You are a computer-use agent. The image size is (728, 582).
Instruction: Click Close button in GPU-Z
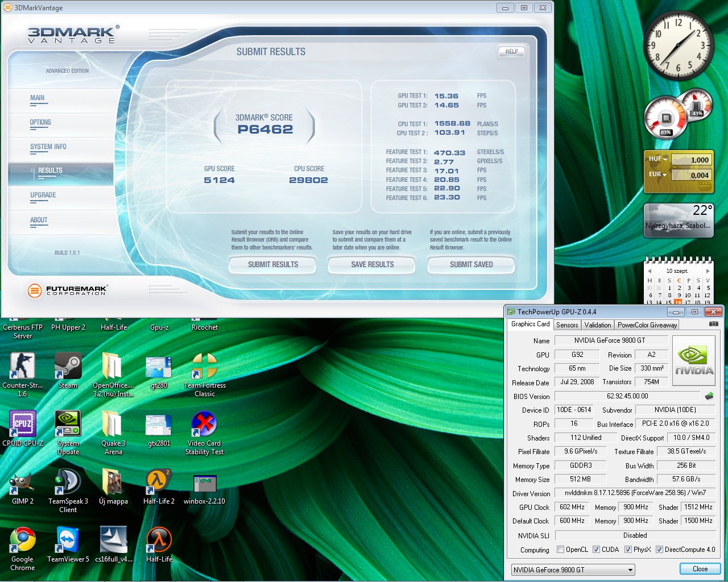pyautogui.click(x=700, y=569)
